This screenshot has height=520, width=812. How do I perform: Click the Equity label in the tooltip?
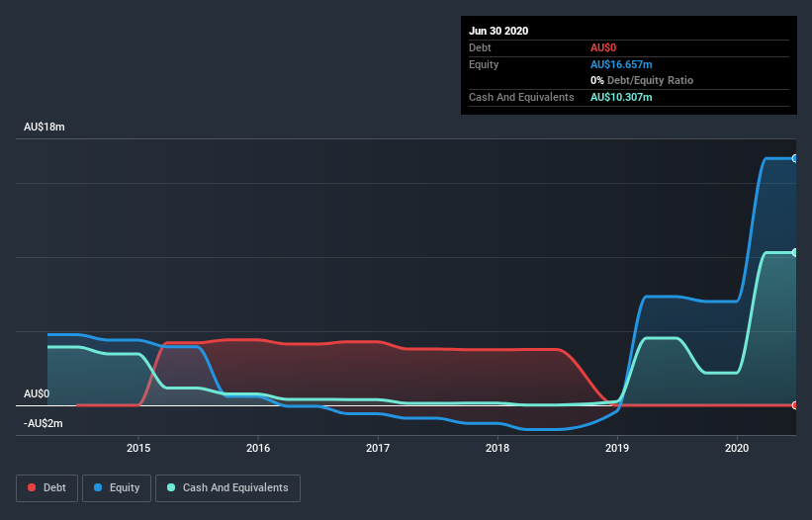click(484, 64)
